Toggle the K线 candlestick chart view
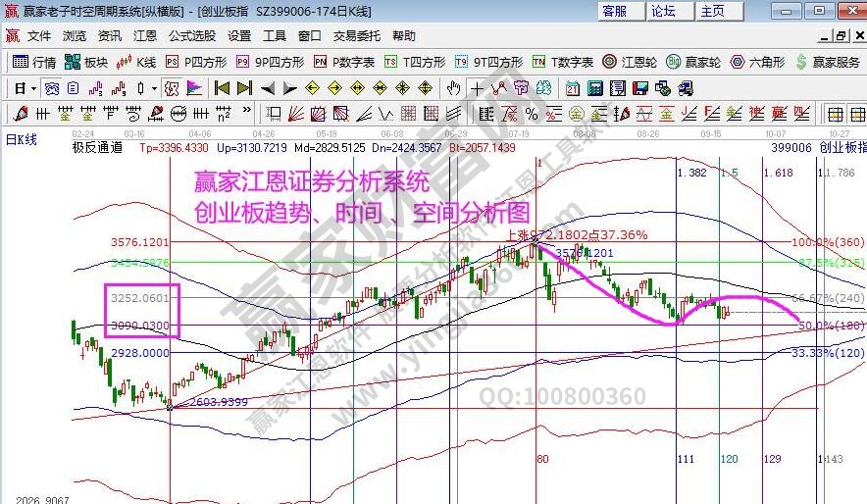867x504 pixels. click(136, 62)
